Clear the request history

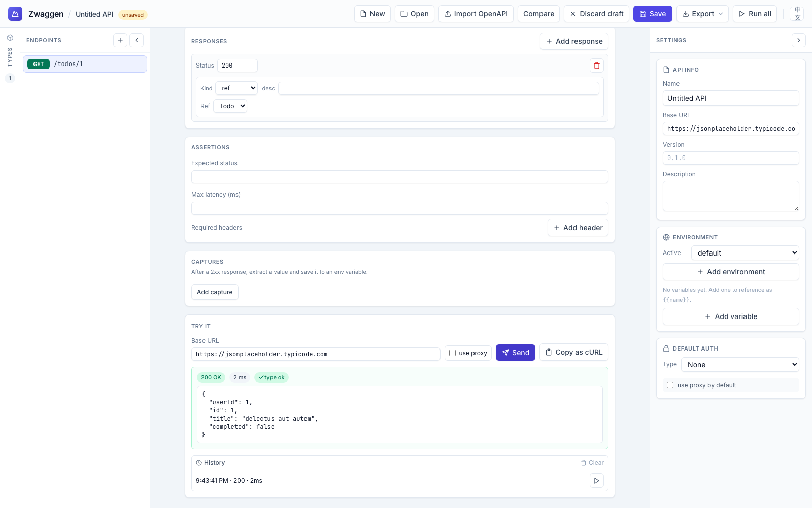(x=592, y=463)
